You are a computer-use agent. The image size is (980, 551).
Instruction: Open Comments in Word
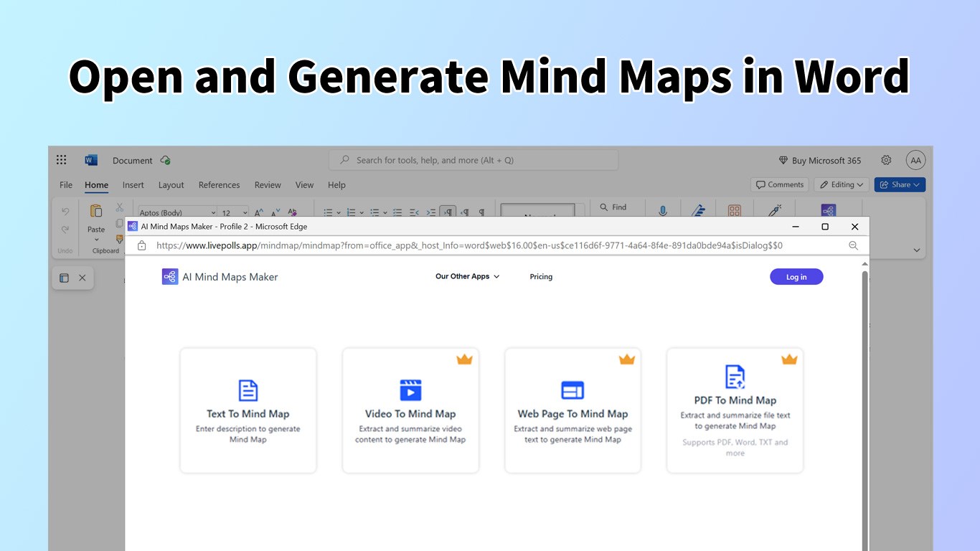(780, 184)
